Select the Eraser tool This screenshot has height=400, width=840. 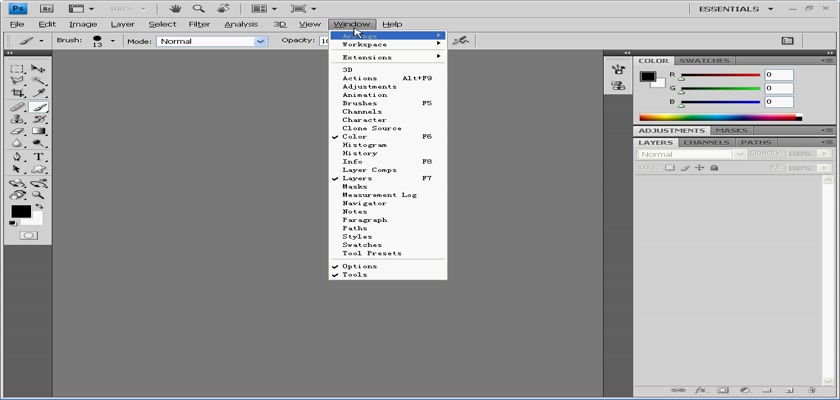[x=18, y=131]
